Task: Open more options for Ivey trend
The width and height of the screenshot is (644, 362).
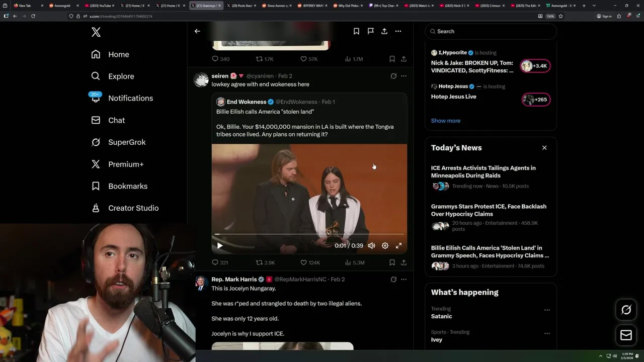Action: pyautogui.click(x=547, y=333)
